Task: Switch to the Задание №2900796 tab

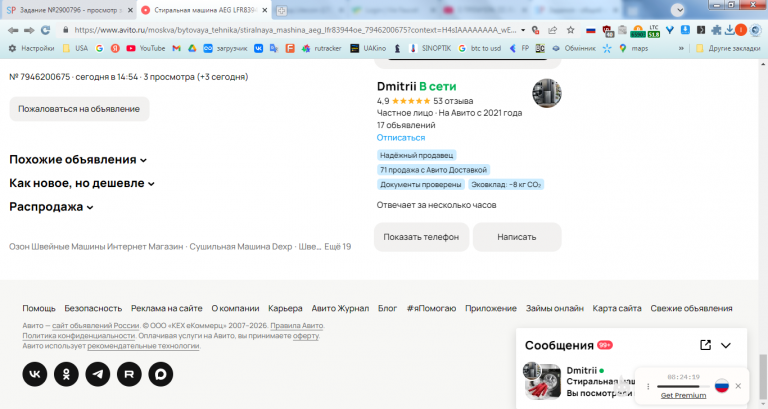Action: 70,10
